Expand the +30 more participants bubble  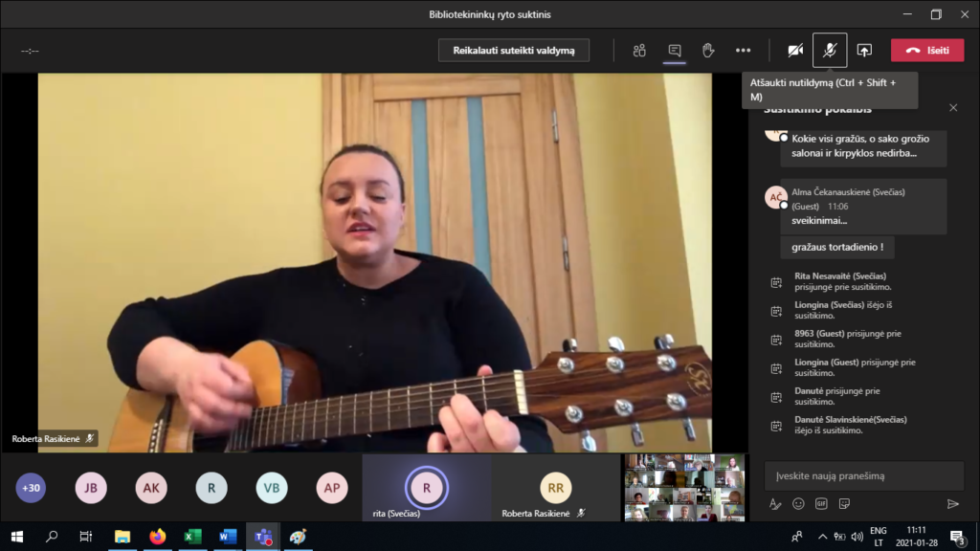(31, 488)
